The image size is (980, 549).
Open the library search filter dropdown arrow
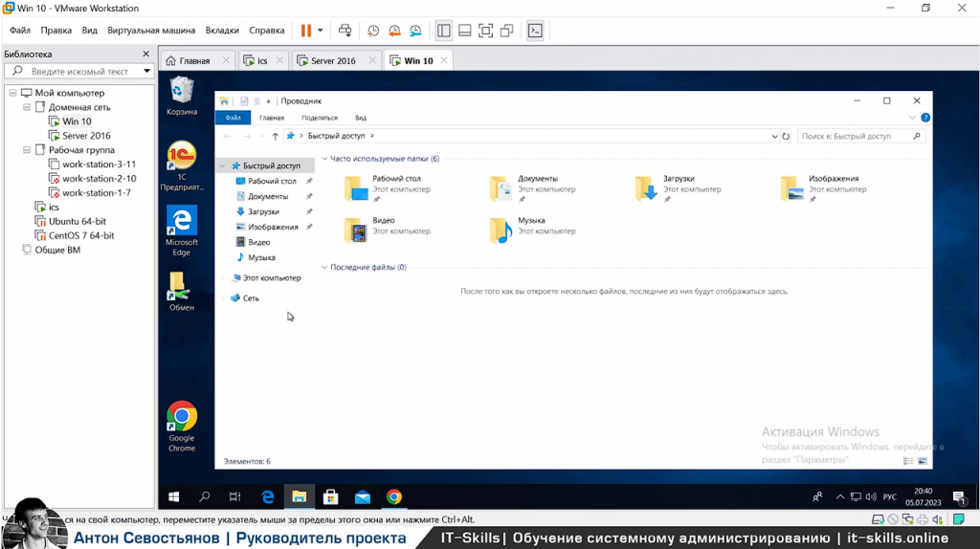tap(146, 71)
